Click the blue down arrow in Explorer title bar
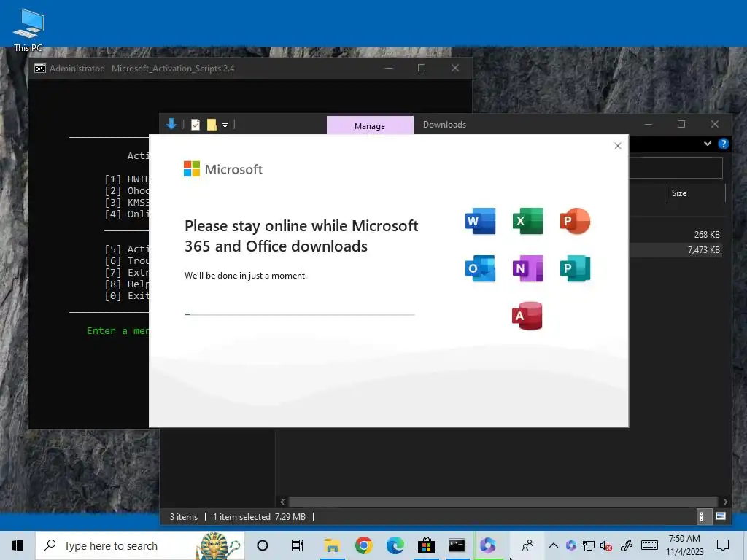 tap(171, 124)
